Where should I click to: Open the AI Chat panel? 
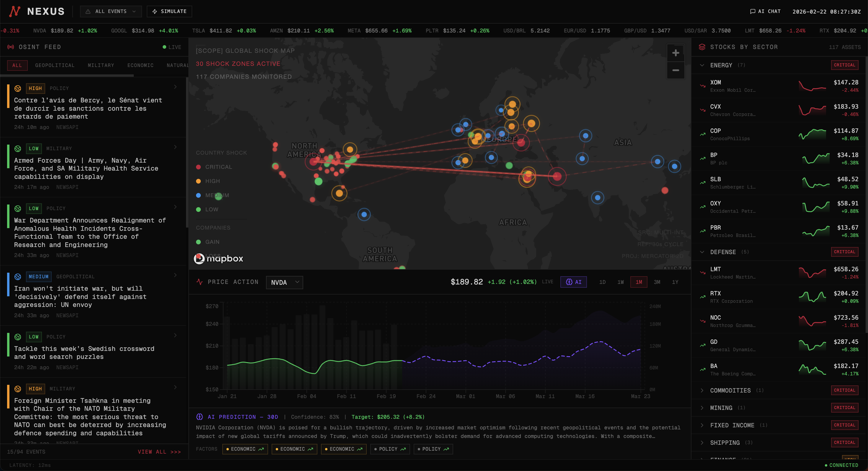click(765, 12)
